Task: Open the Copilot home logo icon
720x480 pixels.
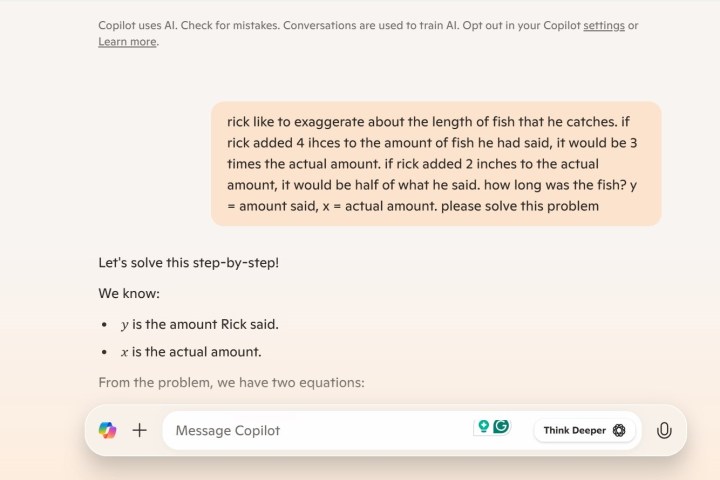Action: pos(107,430)
